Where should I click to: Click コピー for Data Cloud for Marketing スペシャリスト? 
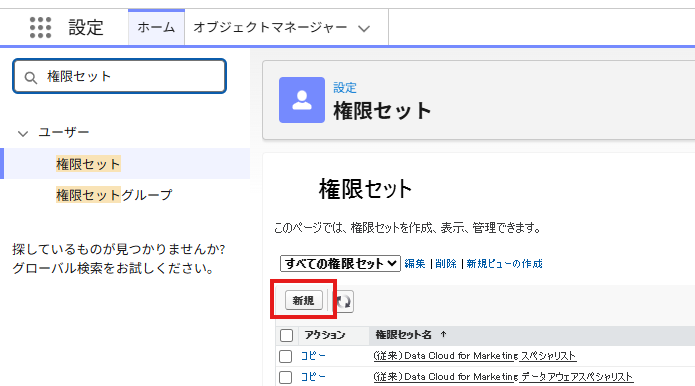pos(313,356)
